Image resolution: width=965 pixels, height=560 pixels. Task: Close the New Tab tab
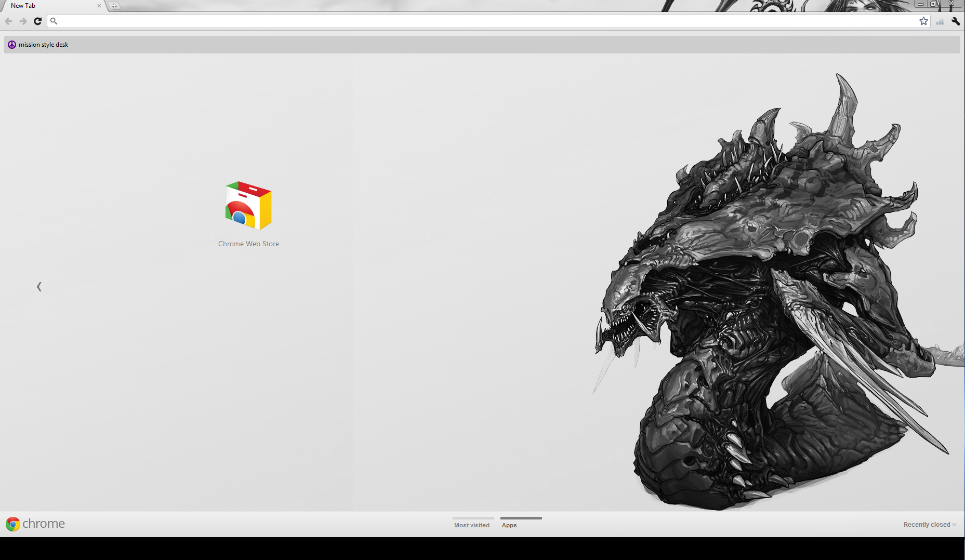pyautogui.click(x=99, y=6)
